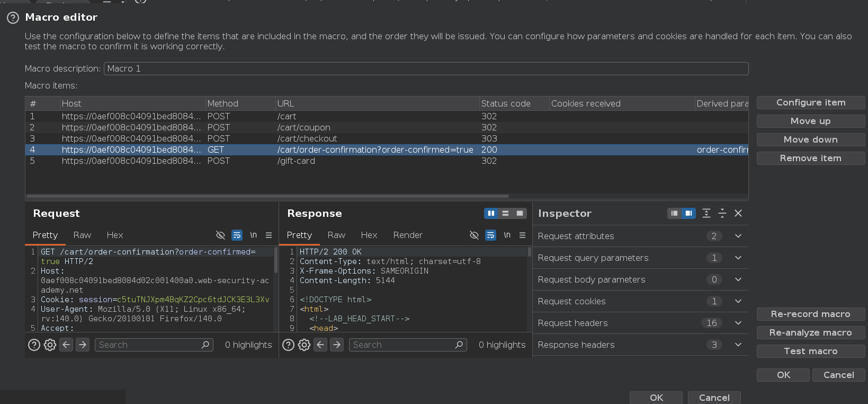Expand Request headers section
Viewport: 868px width, 404px height.
(x=738, y=323)
